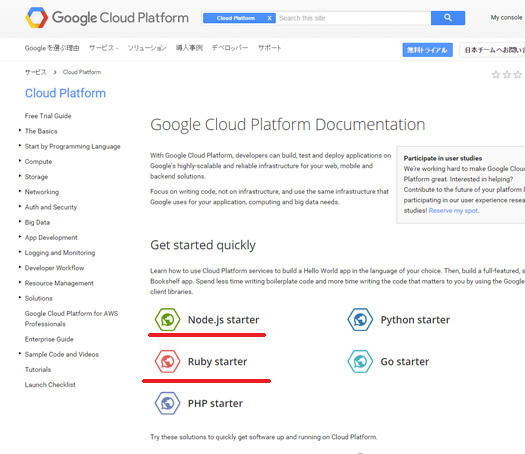
Task: Expand App Development sidebar section
Action: coord(51,237)
